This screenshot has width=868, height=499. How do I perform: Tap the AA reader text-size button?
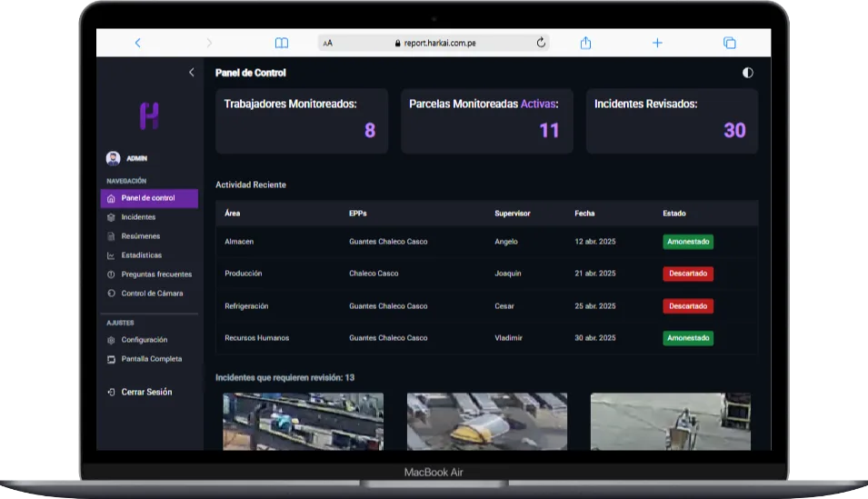pyautogui.click(x=328, y=44)
